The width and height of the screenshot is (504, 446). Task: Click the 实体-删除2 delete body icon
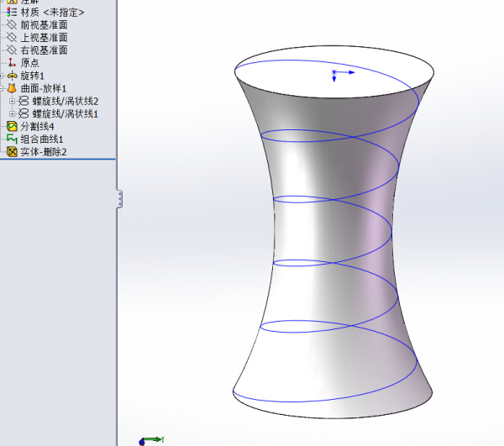[x=12, y=152]
